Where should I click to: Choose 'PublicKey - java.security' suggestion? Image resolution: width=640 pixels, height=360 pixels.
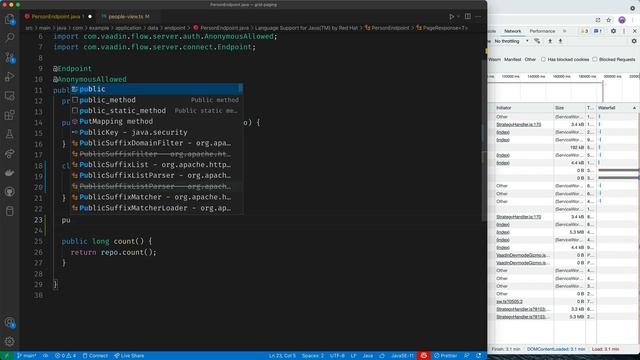156,132
